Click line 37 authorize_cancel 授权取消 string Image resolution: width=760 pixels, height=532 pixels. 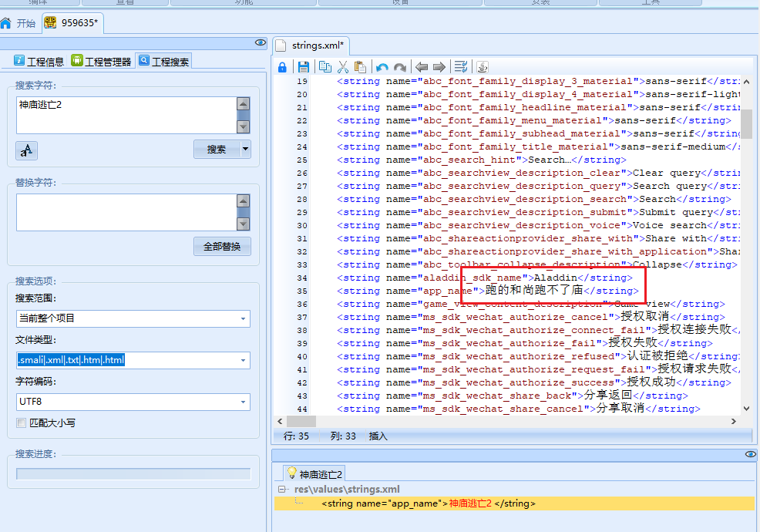(531, 317)
